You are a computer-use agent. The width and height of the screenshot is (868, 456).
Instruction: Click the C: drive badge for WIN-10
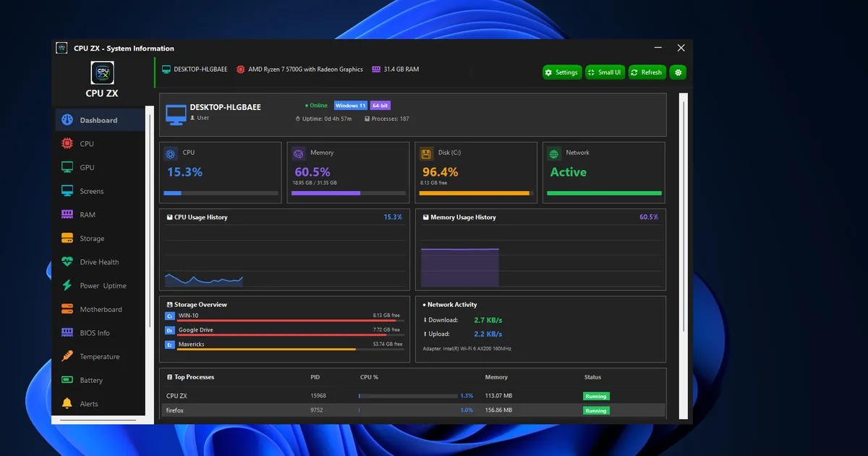pos(170,316)
